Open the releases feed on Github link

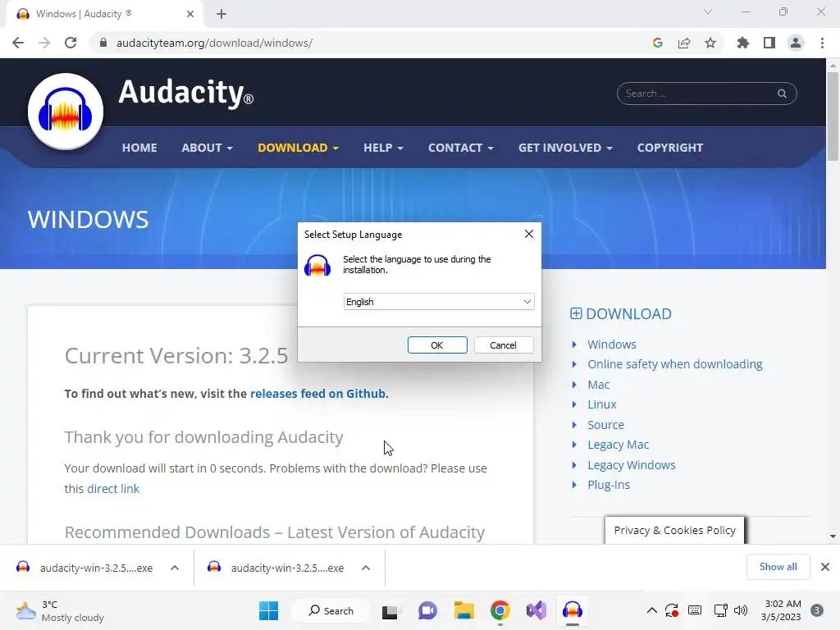coord(317,394)
